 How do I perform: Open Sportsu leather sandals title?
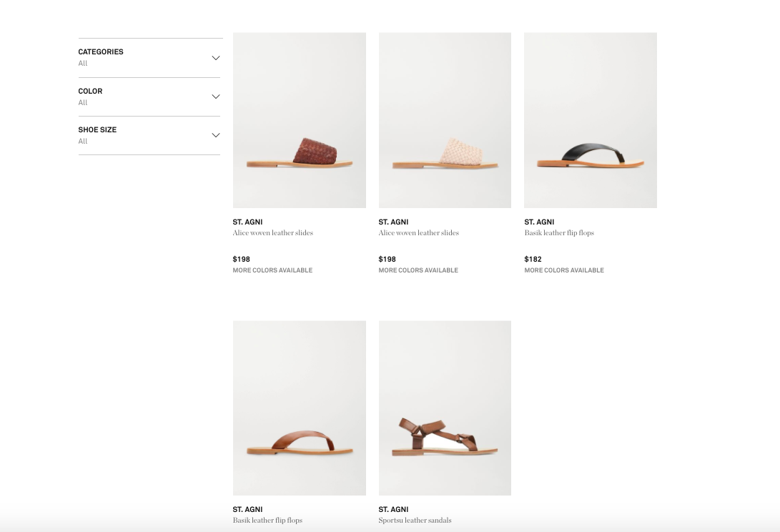[415, 520]
